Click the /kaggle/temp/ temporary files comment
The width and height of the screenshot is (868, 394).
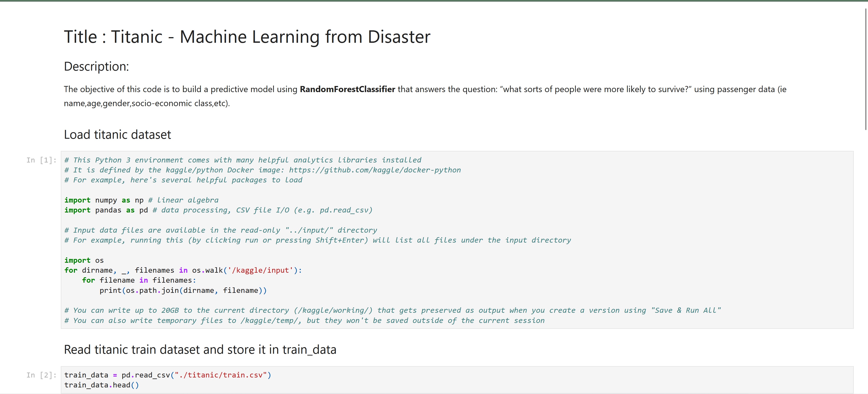[x=304, y=320]
